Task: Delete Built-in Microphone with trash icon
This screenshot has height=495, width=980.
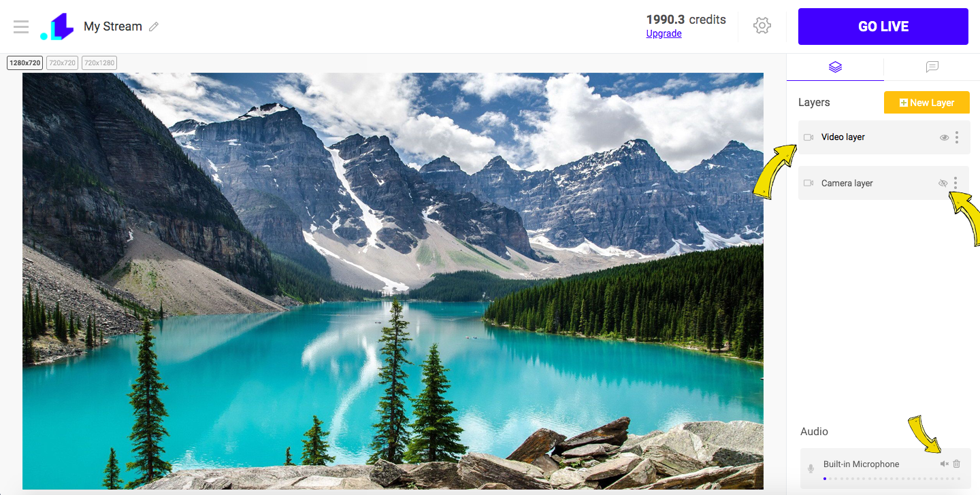Action: (957, 464)
